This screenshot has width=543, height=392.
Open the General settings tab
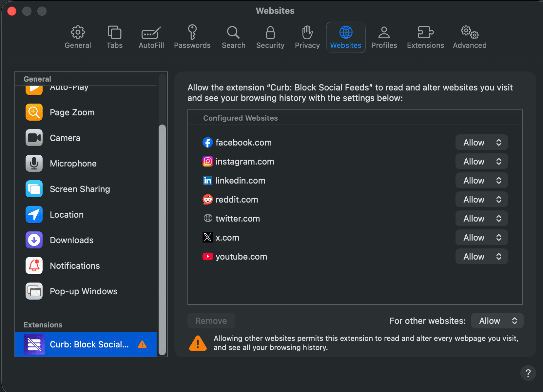point(78,37)
